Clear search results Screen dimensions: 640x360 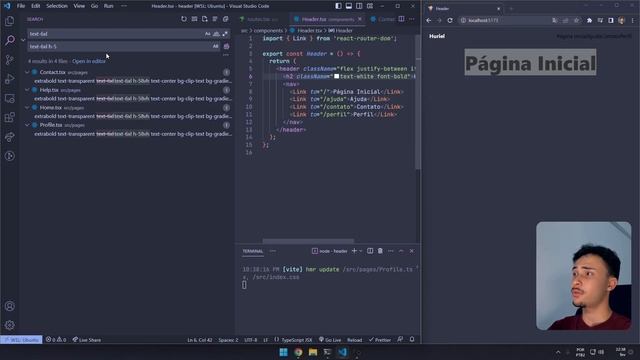(x=194, y=19)
